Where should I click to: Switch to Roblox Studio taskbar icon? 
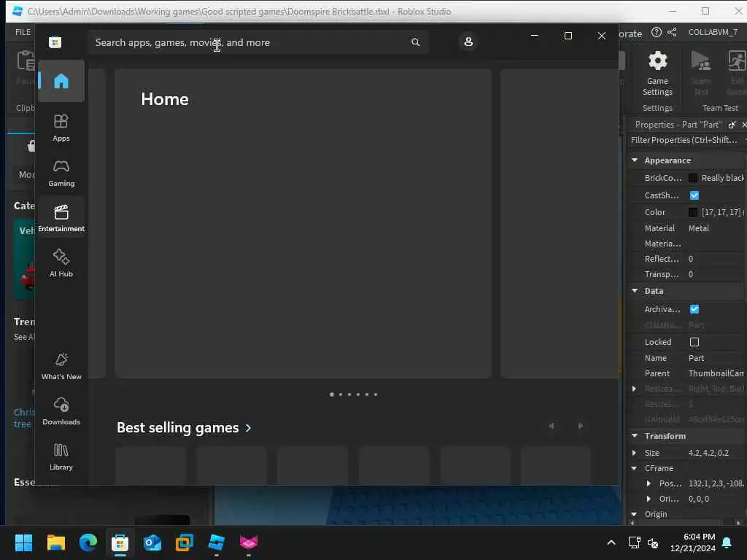tap(216, 542)
